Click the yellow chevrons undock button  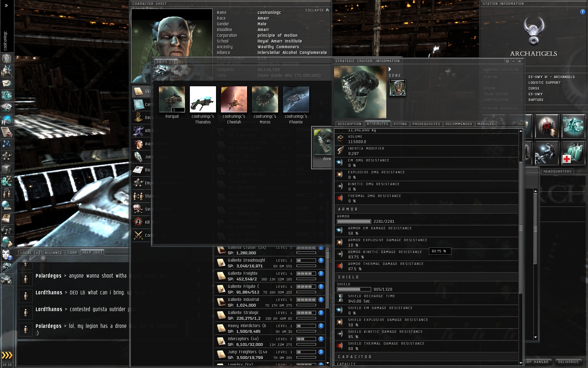click(x=7, y=355)
